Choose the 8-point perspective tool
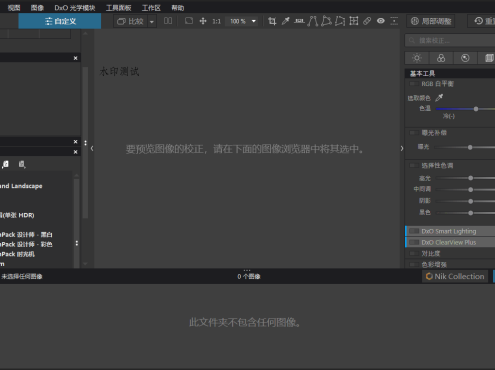Image resolution: width=495 pixels, height=370 pixels. pyautogui.click(x=340, y=21)
